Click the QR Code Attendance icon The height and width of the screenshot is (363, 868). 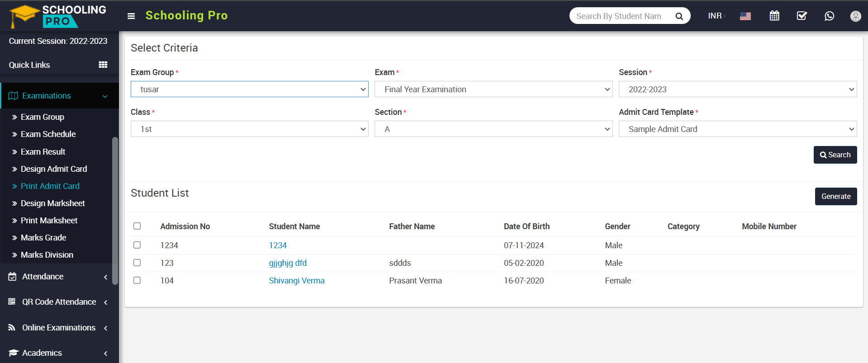click(12, 302)
